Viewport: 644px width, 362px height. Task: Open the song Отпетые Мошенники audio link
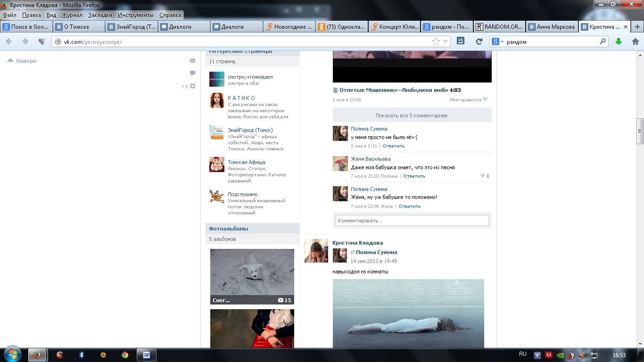coord(394,90)
